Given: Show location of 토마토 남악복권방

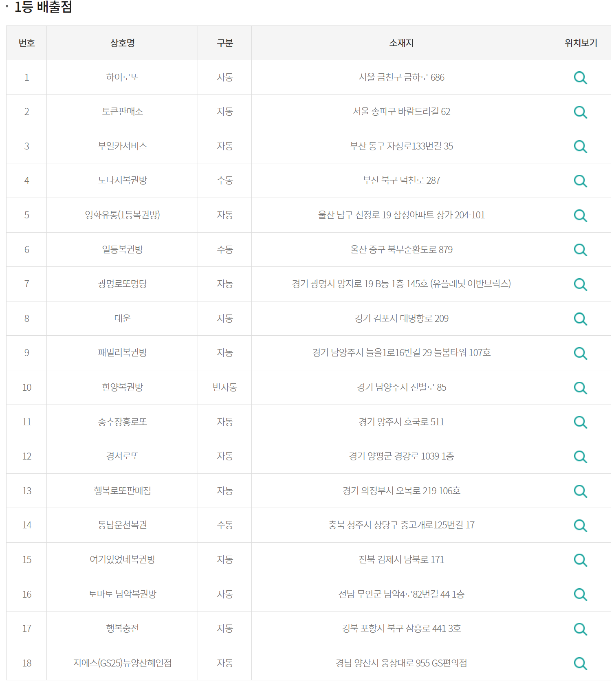Looking at the screenshot, I should [580, 594].
